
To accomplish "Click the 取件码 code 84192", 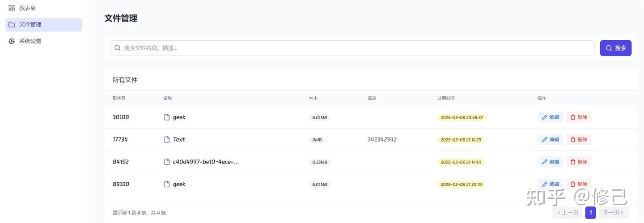I will (x=121, y=162).
